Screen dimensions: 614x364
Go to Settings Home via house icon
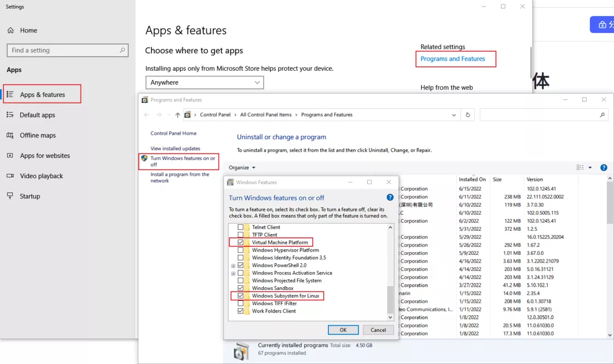click(10, 30)
